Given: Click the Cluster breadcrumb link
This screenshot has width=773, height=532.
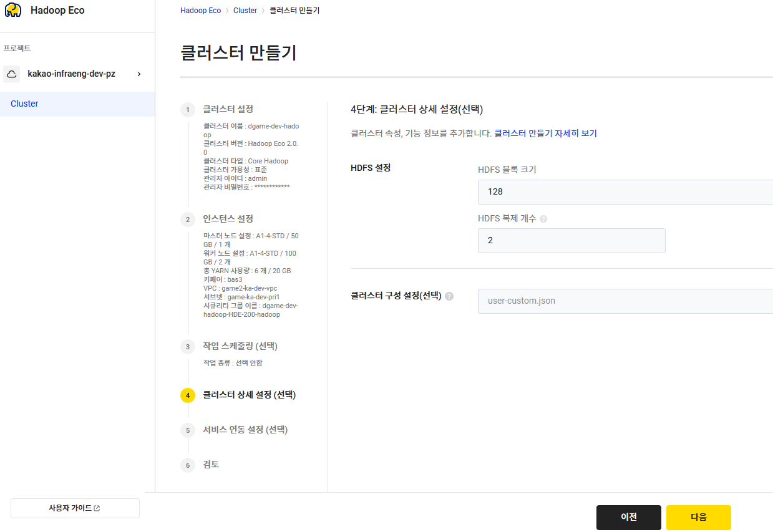Looking at the screenshot, I should [245, 10].
